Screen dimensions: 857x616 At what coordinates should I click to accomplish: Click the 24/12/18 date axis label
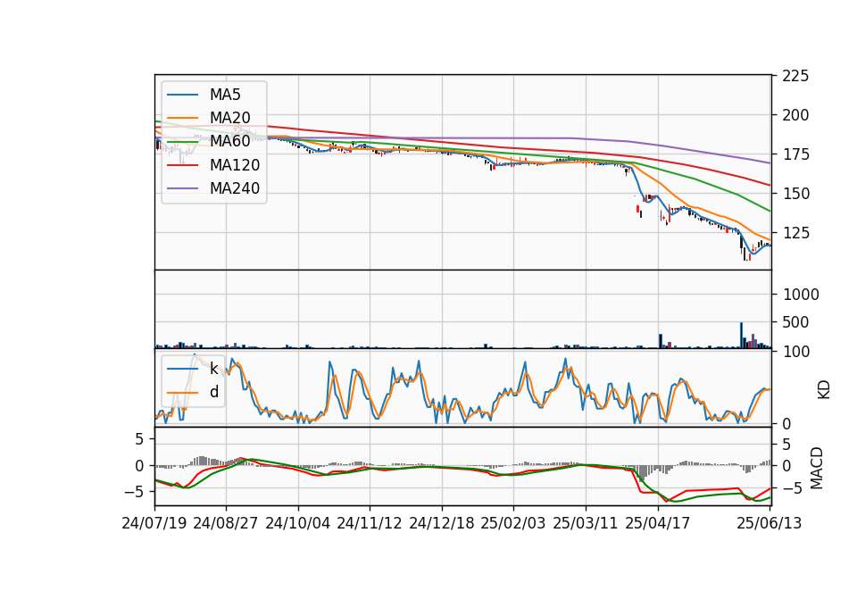(442, 523)
